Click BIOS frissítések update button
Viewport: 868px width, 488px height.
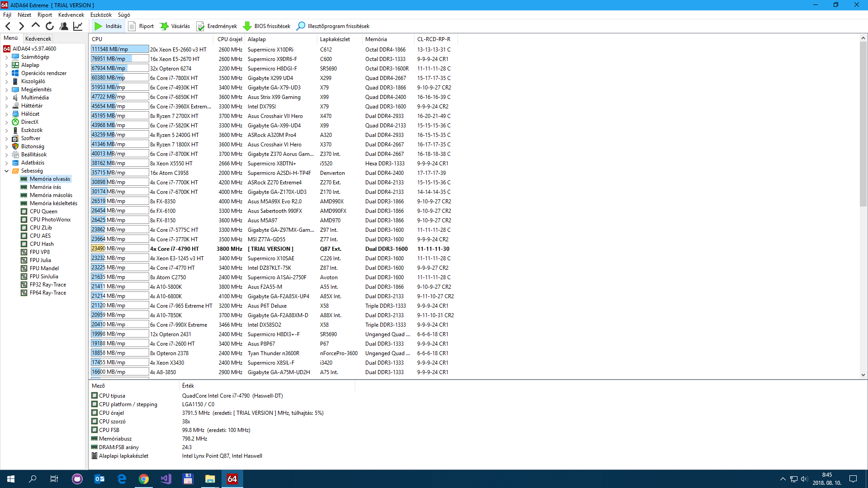(x=267, y=26)
